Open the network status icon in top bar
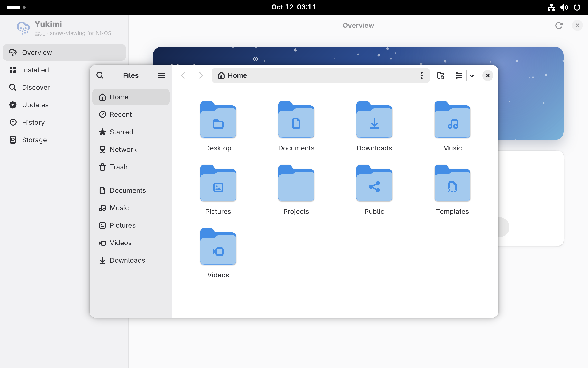Screen dimensions: 588x368 click(x=551, y=7)
